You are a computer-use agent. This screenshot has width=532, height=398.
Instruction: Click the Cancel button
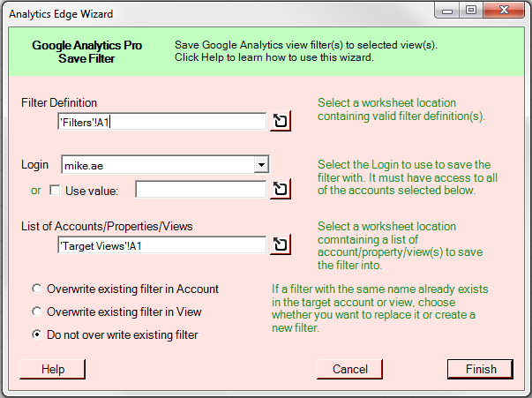[x=349, y=369]
